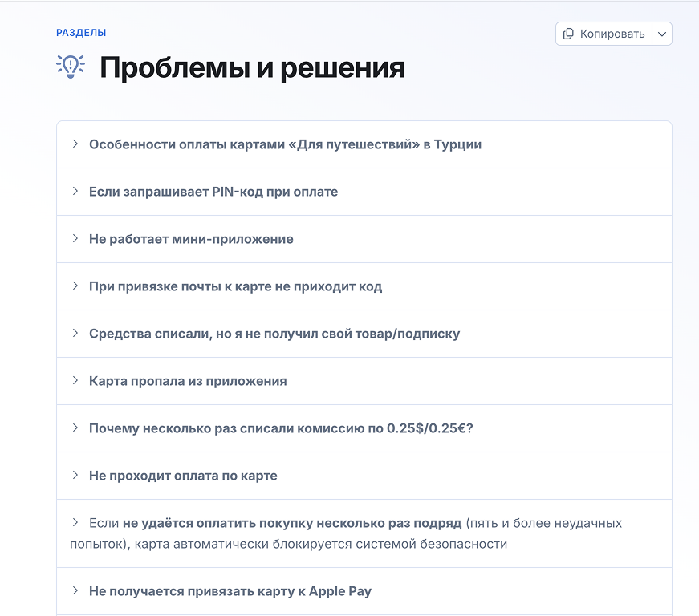Screen dimensions: 699x616
Task: Click the title Если запрашивает PIN-код при оплате
Action: coord(213,192)
